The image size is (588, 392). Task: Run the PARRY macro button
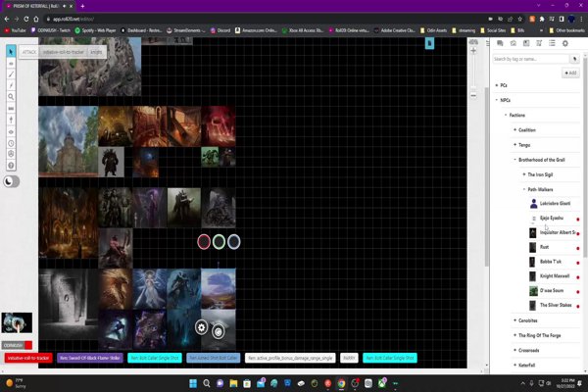click(349, 358)
